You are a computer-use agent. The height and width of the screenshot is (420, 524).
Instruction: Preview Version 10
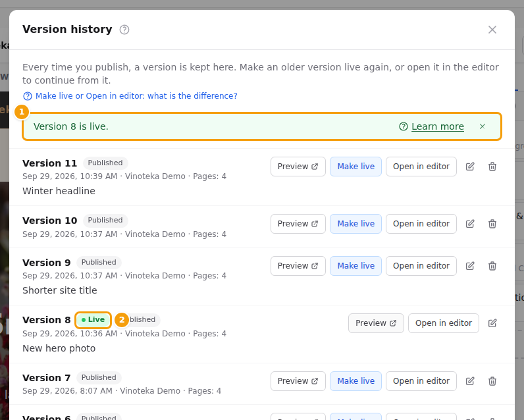[x=298, y=224]
